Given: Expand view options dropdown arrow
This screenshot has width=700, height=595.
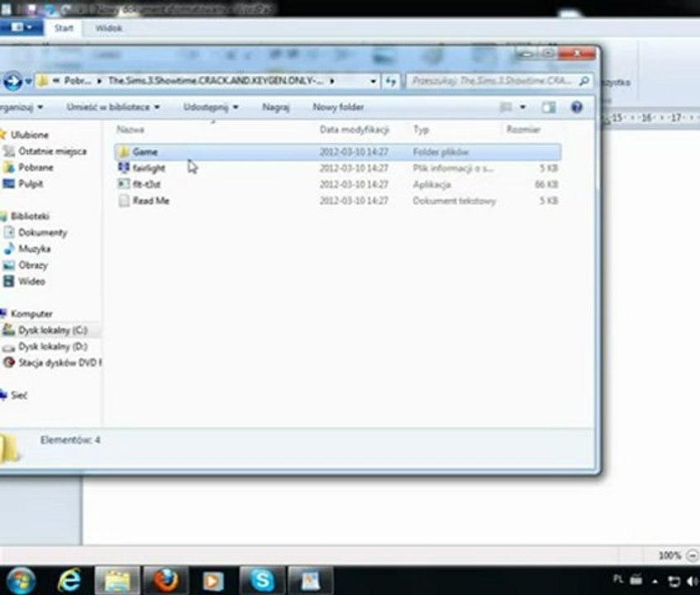Looking at the screenshot, I should (522, 107).
